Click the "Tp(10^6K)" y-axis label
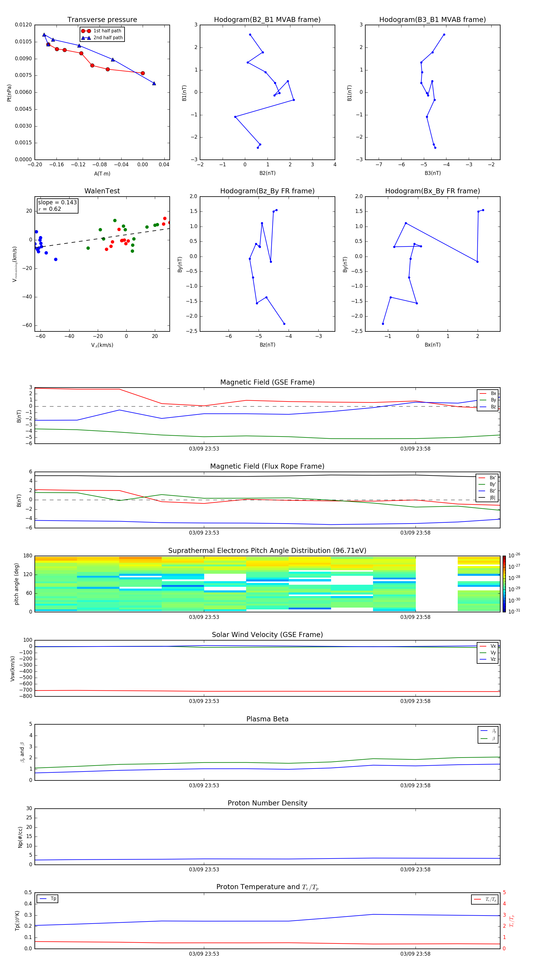This screenshot has width=535, height=980. point(17,921)
